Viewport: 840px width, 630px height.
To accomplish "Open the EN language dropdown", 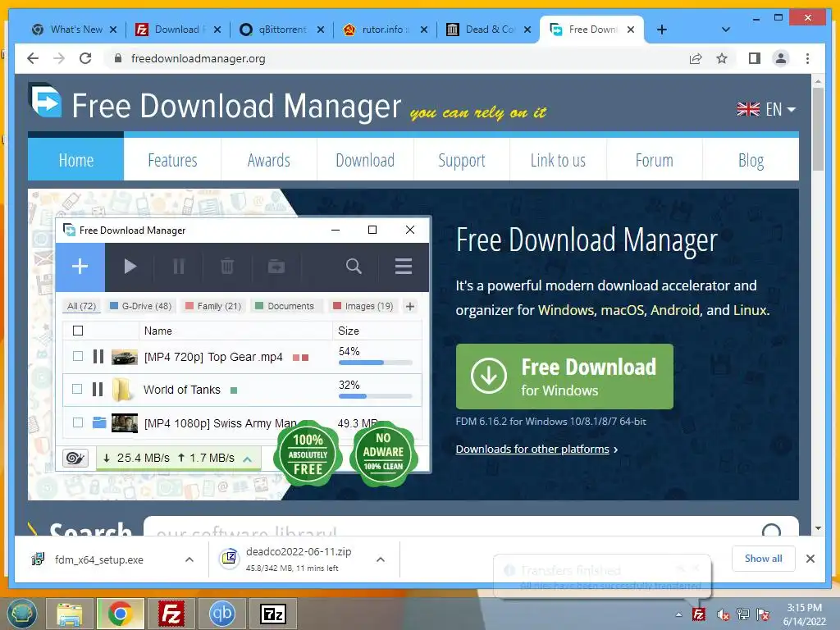I will pos(766,109).
